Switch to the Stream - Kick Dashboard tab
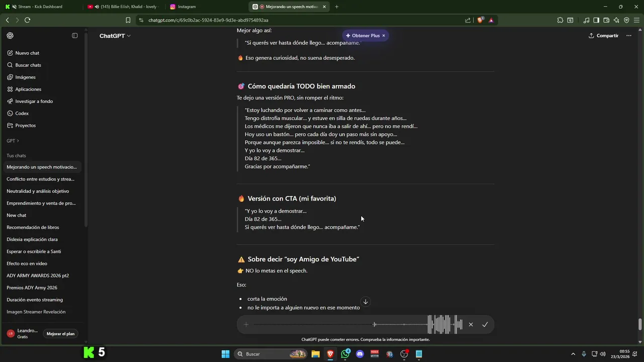The height and width of the screenshot is (362, 644). [40, 7]
